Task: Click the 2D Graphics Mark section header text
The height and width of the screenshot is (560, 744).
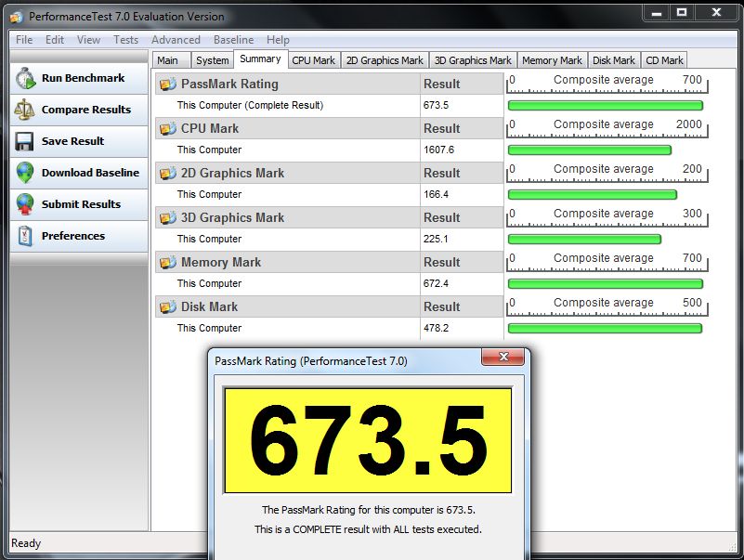Action: 232,174
